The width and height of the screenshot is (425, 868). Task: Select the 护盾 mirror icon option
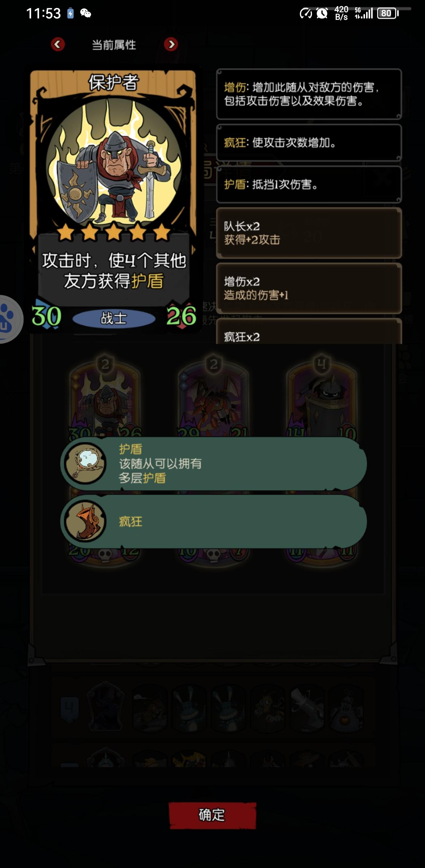tap(85, 463)
